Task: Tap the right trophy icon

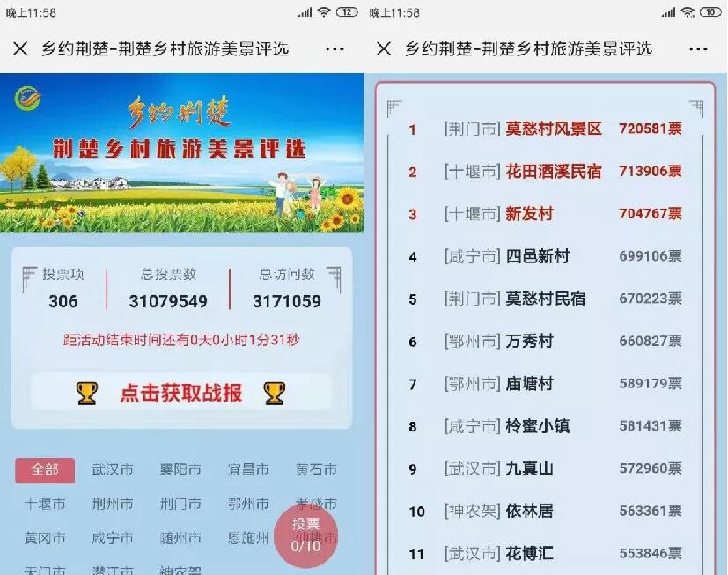Action: (274, 393)
